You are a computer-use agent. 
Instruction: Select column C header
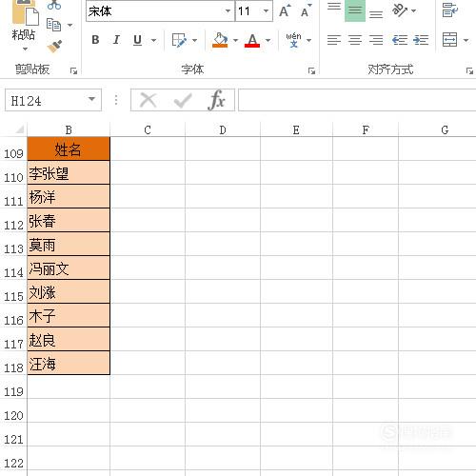[148, 130]
